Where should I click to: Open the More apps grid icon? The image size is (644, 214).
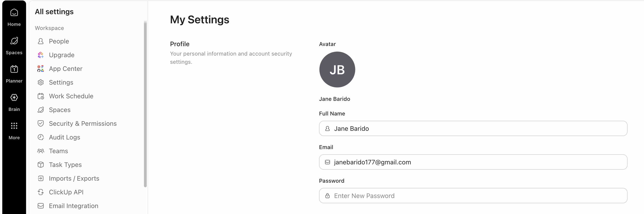(x=14, y=126)
